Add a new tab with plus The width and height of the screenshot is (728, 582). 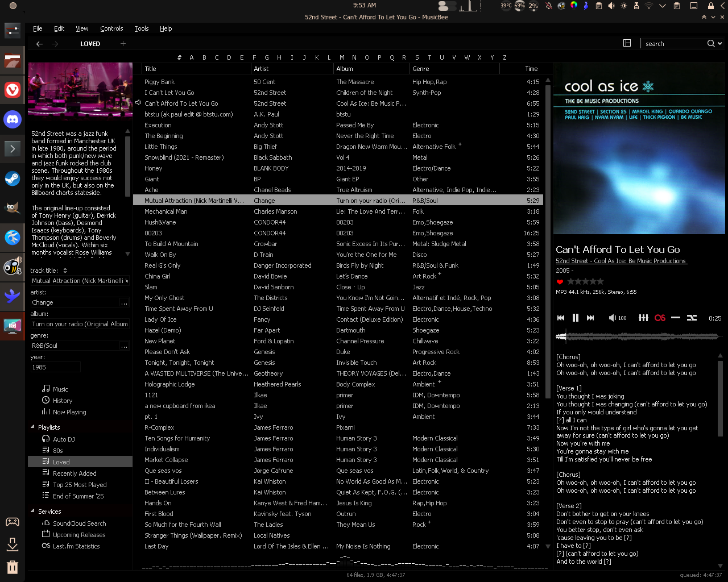click(x=123, y=44)
